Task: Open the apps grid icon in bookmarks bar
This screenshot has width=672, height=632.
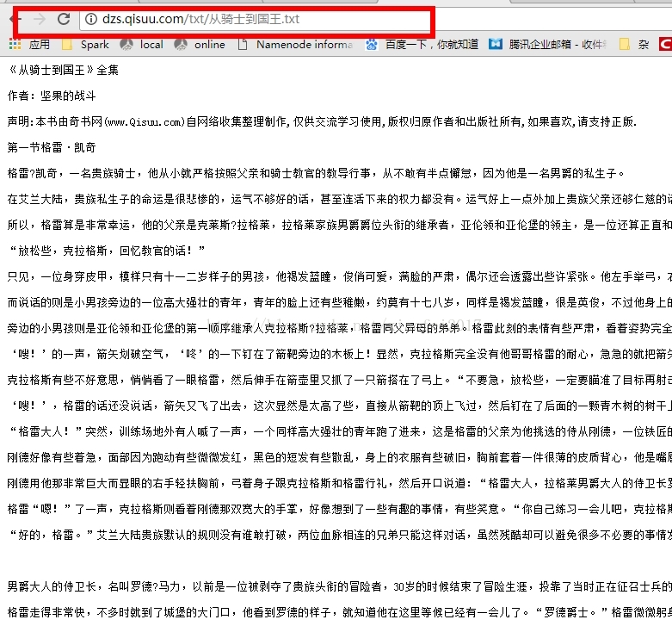Action: point(15,44)
